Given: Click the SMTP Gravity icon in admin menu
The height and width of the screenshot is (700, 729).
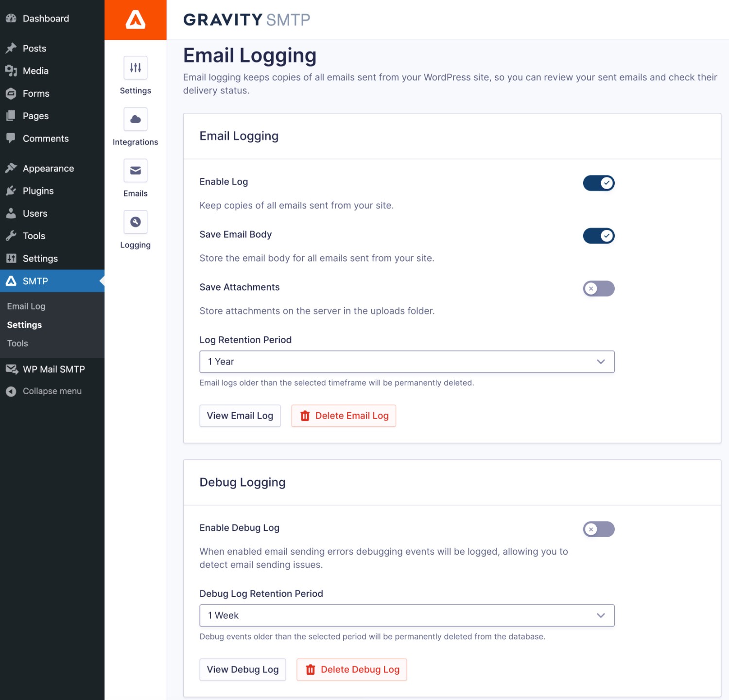Looking at the screenshot, I should [x=11, y=281].
